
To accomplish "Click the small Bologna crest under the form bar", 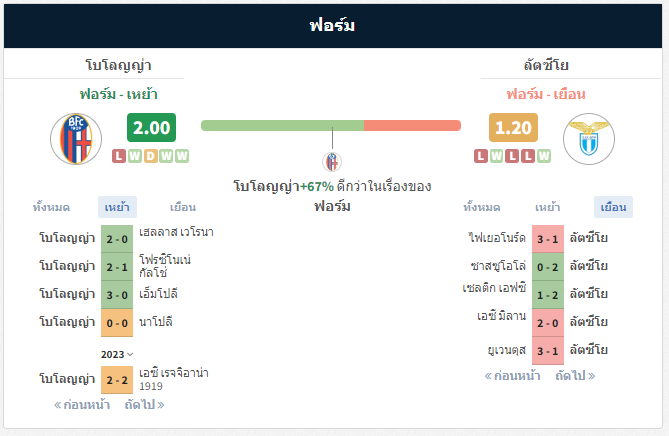I will pyautogui.click(x=332, y=162).
